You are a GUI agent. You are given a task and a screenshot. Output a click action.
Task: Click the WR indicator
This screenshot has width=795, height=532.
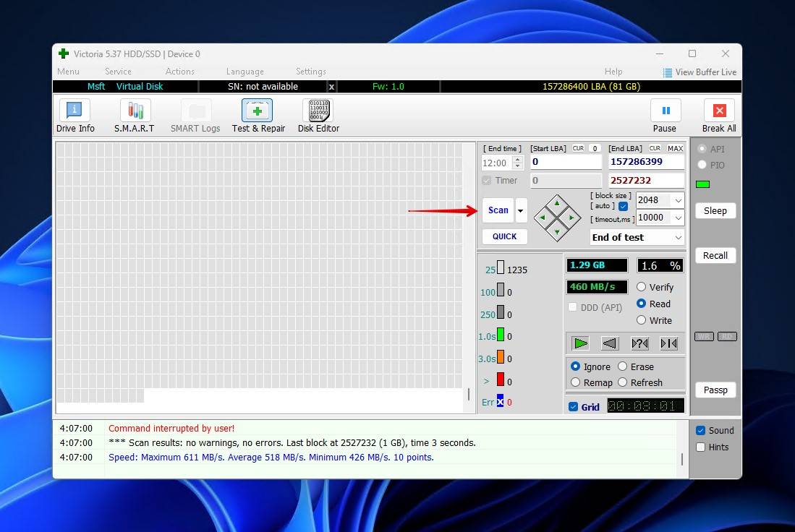704,336
